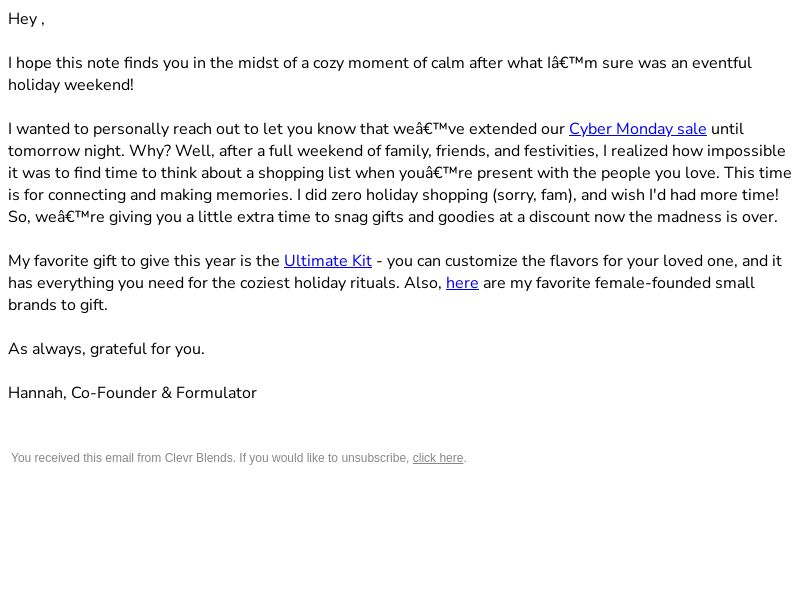
Task: Click the "You received this email from Clevr Blends" text
Action: coord(122,458)
